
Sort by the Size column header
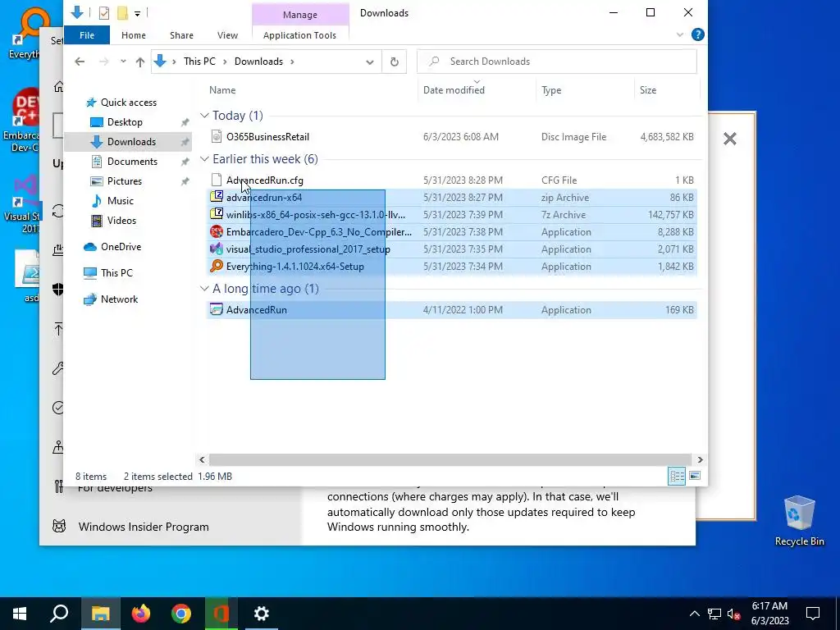[648, 90]
